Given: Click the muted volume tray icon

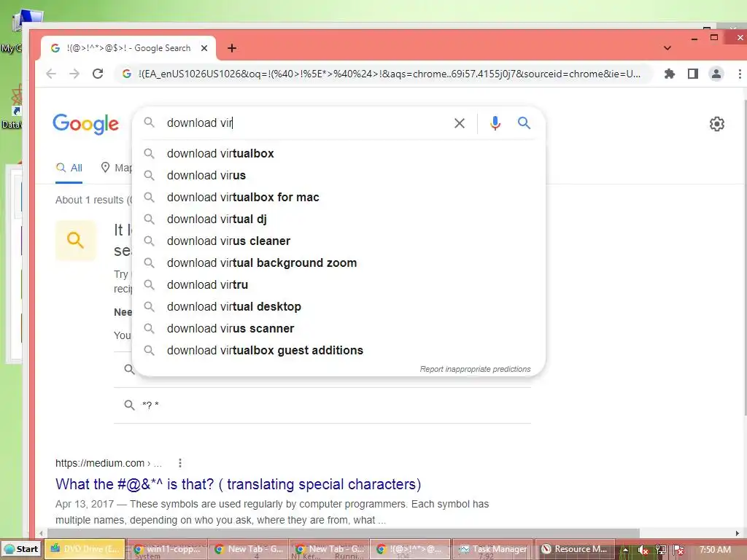Looking at the screenshot, I should click(x=643, y=550).
